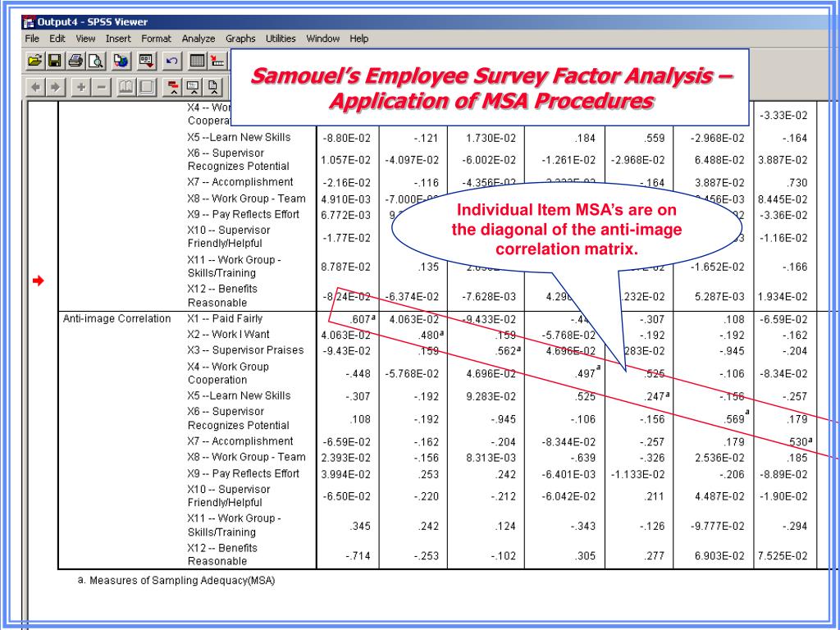Click the Show open-book icon
This screenshot has width=840, height=630.
126,87
